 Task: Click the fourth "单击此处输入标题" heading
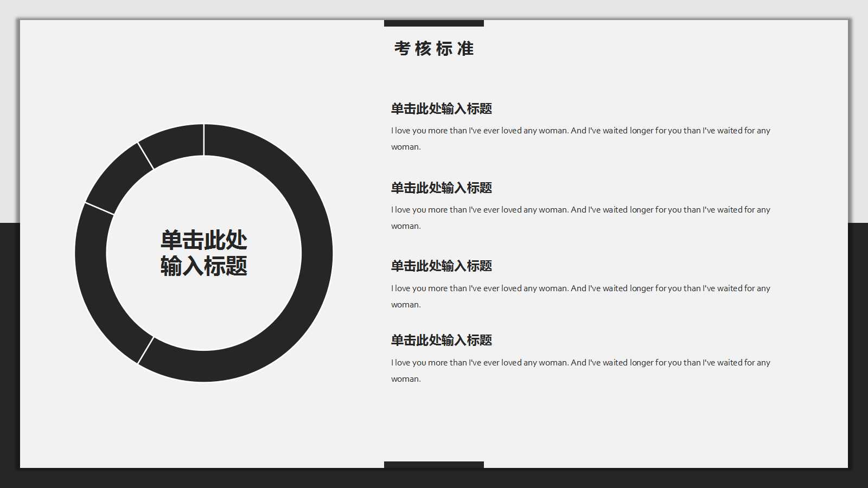pos(441,341)
